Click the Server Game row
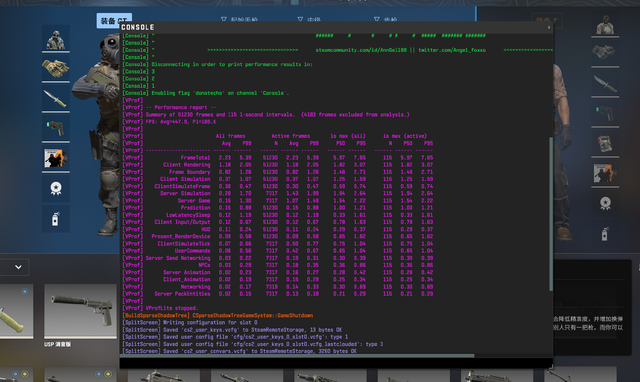The image size is (640, 382). [x=278, y=201]
